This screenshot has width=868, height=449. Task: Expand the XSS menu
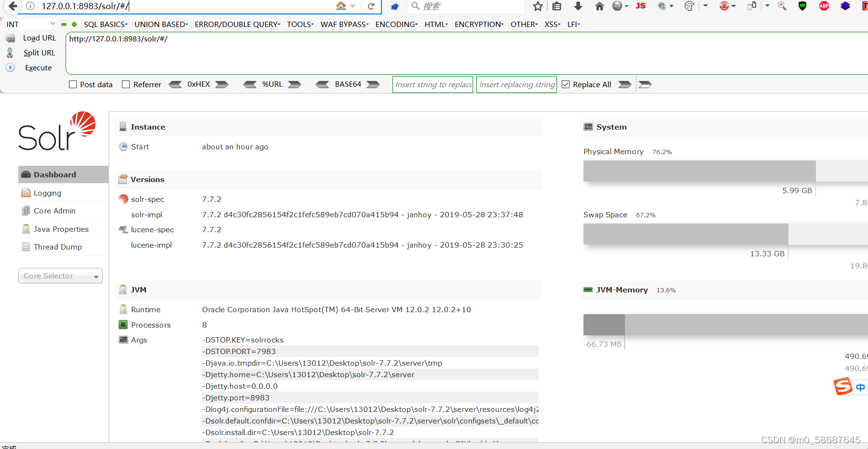pos(552,24)
